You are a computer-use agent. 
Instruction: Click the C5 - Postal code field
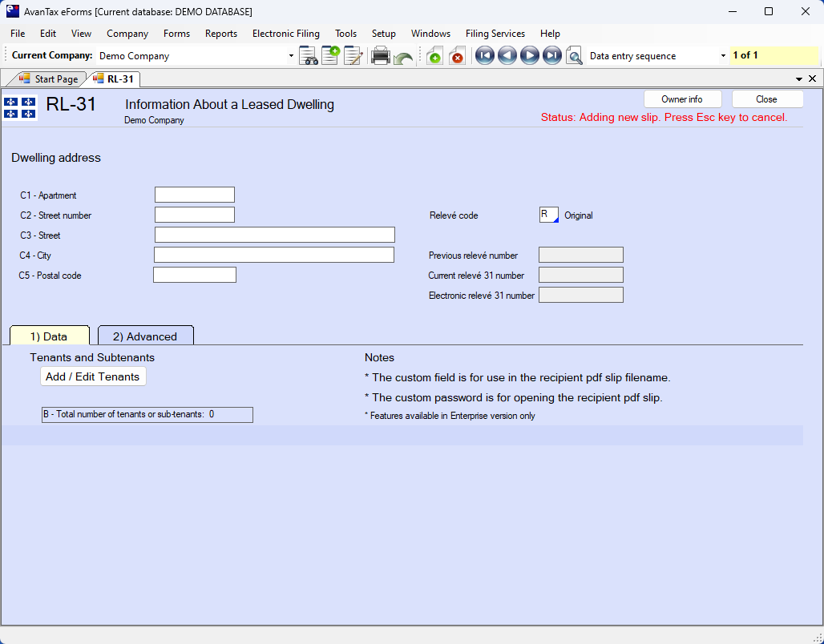coord(195,275)
